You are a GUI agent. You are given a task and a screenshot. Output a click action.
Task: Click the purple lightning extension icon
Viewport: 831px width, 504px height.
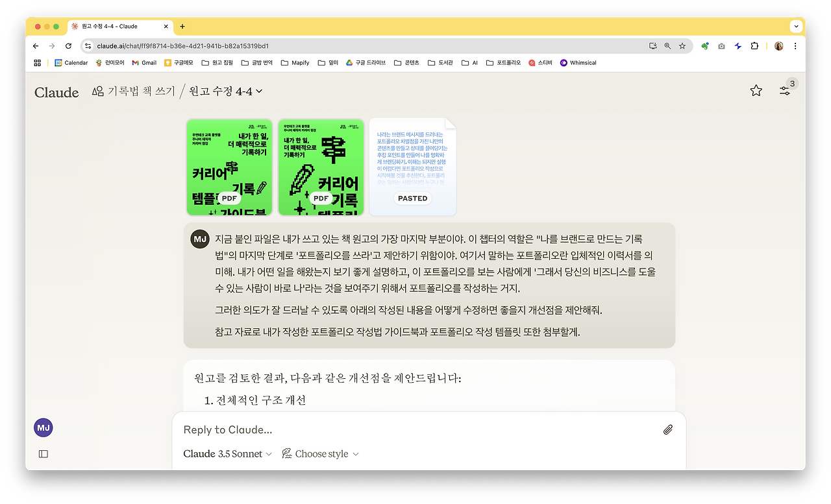[x=737, y=46]
